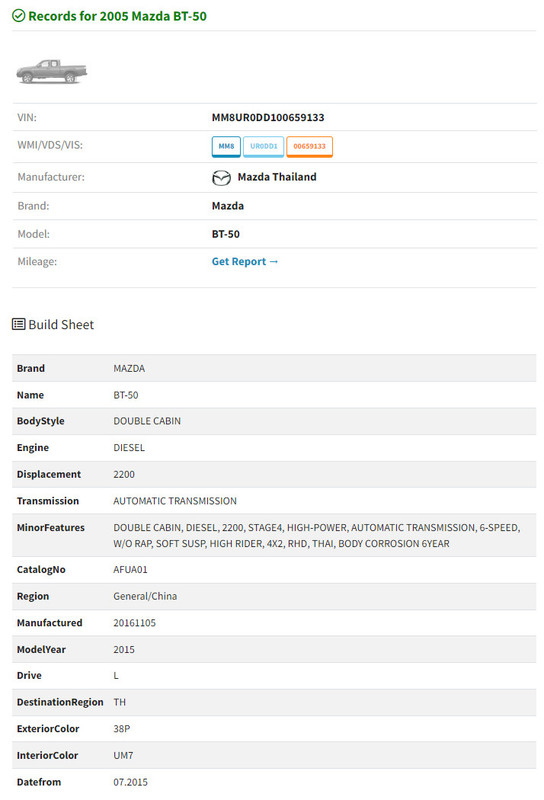Click the 'Mazda Thailand' manufacturer text
Image resolution: width=544 pixels, height=800 pixels.
click(277, 177)
